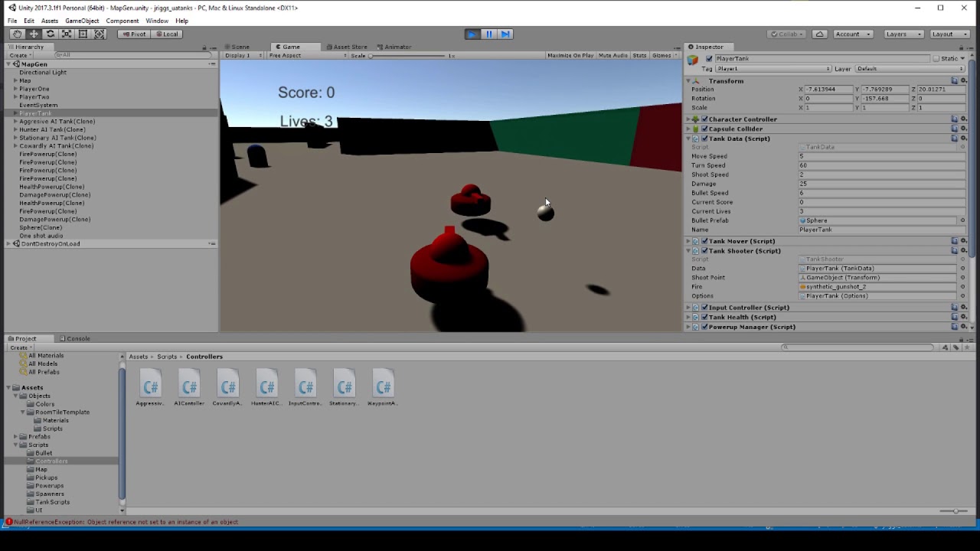
Task: Select the Rotate tool in the toolbar
Action: (51, 34)
